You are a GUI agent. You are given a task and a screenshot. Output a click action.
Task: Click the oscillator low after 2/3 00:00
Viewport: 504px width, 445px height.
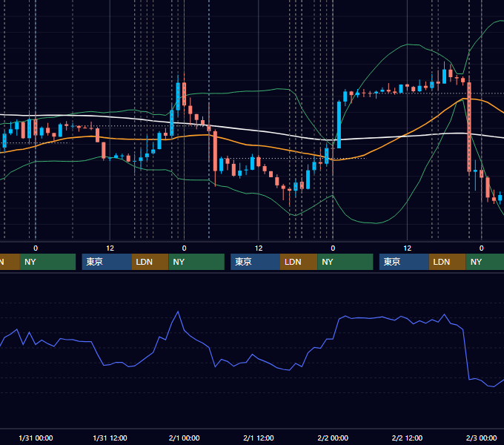point(493,386)
